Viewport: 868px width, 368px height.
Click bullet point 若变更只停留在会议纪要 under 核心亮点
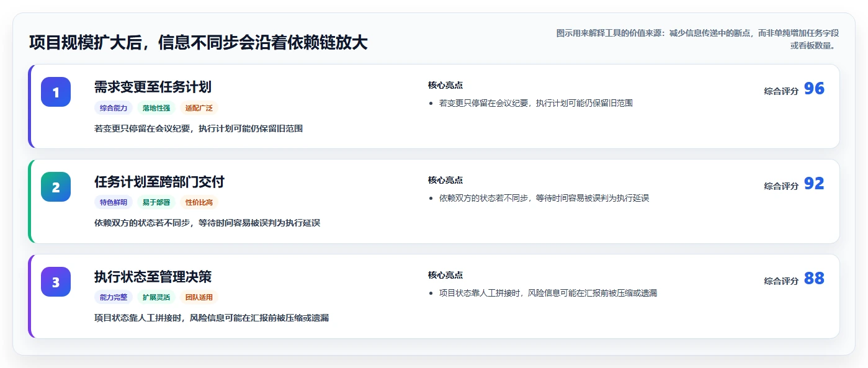(x=536, y=103)
